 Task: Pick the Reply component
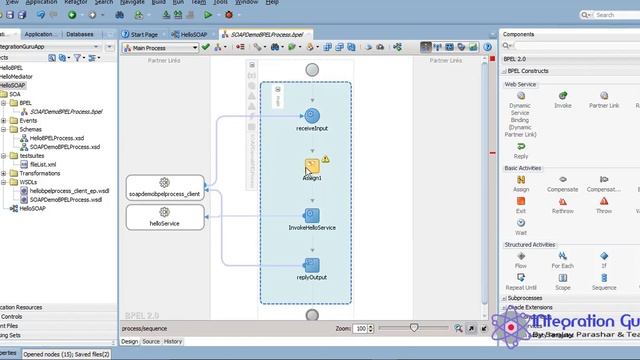520,151
